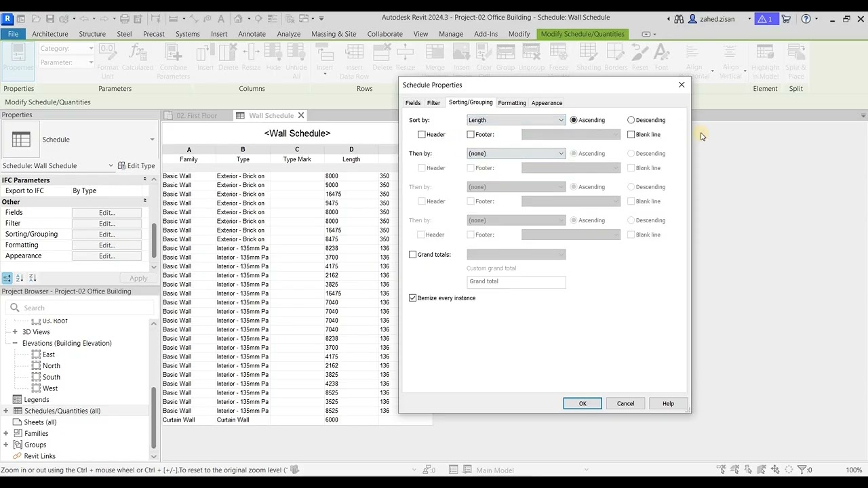868x488 pixels.
Task: Click the warning notification icon in title bar
Action: 765,18
